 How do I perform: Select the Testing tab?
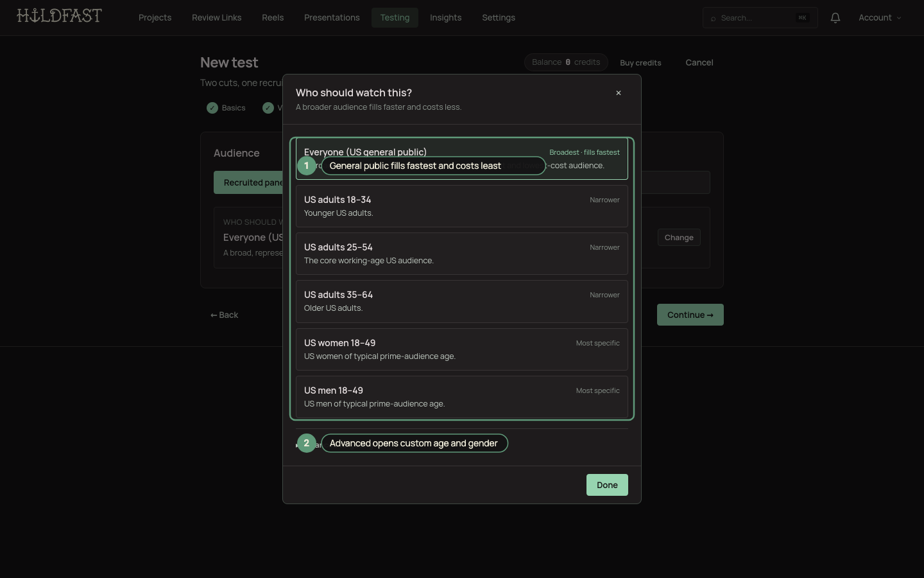click(395, 18)
